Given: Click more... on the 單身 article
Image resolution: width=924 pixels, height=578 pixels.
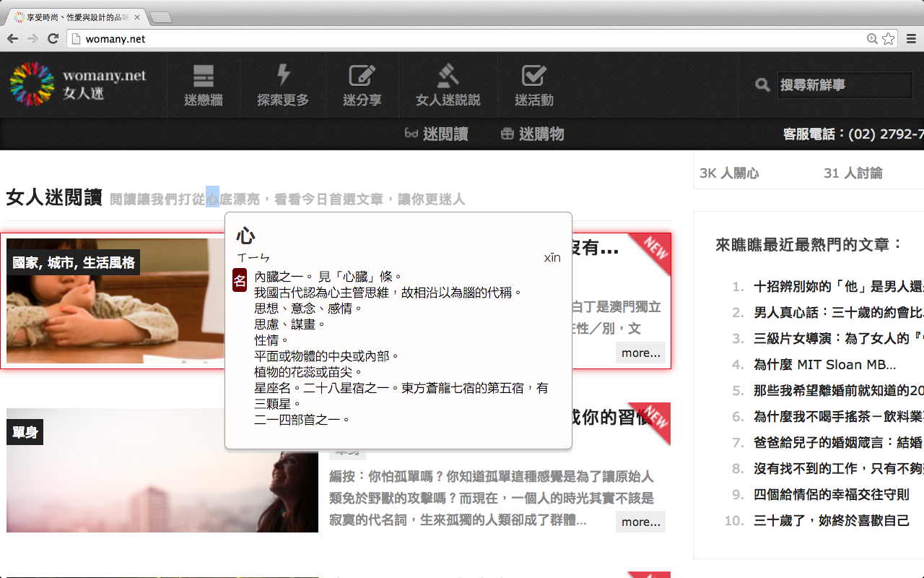Looking at the screenshot, I should click(x=640, y=522).
